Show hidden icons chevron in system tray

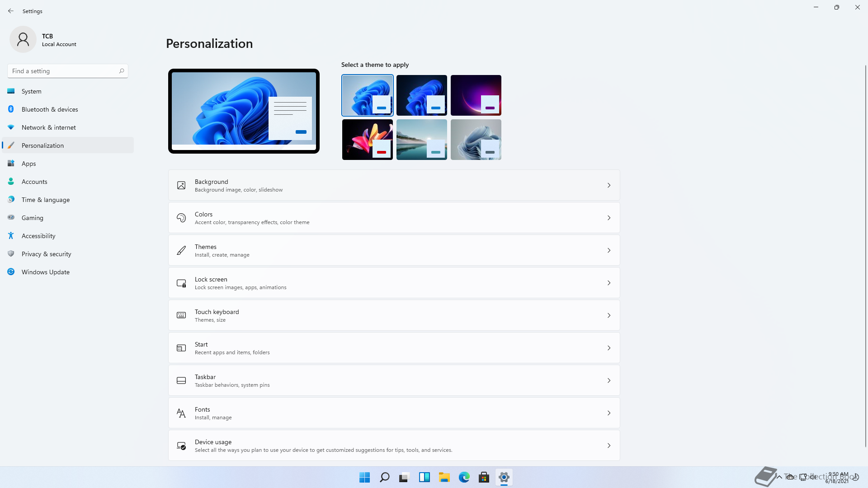pos(779,477)
